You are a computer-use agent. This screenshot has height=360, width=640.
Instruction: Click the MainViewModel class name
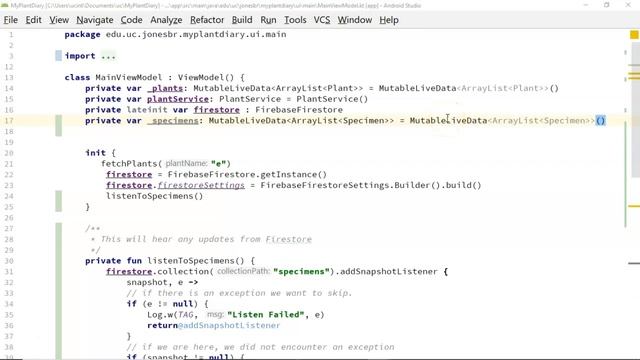coord(129,78)
